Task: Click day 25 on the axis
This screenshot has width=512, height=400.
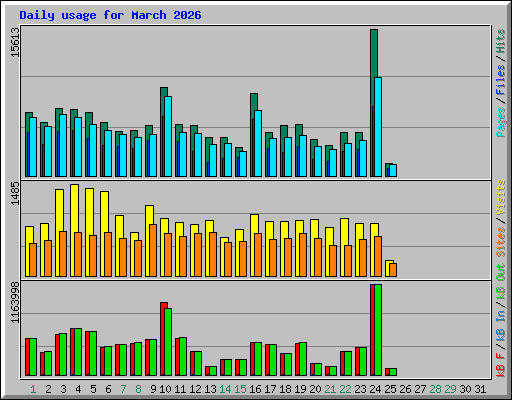Action: click(390, 389)
